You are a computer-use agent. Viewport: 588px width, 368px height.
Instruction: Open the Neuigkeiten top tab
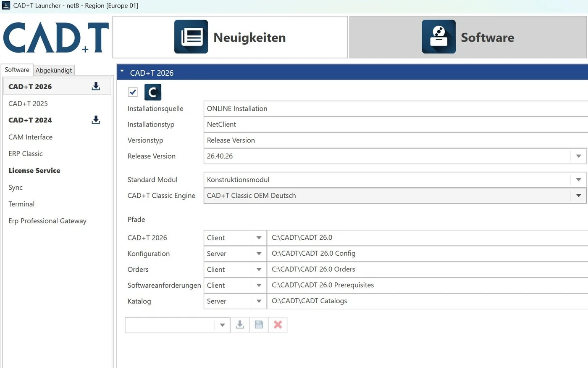[x=230, y=37]
